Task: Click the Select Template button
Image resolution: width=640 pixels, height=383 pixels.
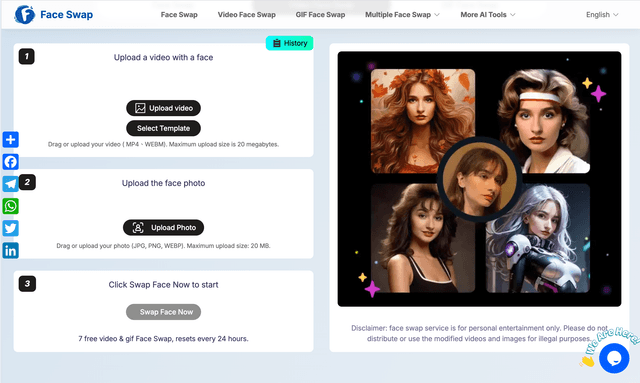Action: (163, 128)
